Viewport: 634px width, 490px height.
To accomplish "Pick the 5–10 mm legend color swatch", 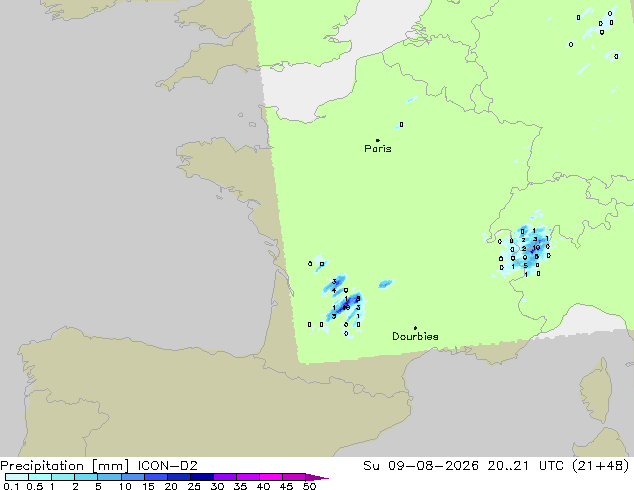I will pyautogui.click(x=109, y=477).
